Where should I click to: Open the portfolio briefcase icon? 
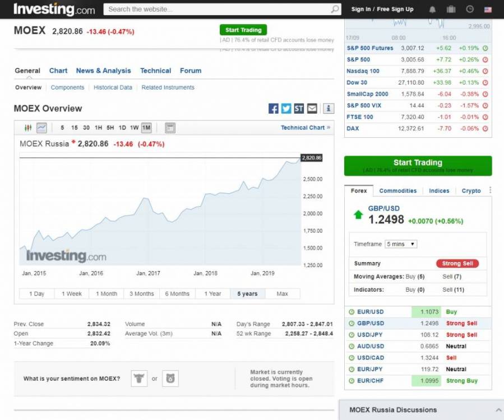[x=451, y=10]
